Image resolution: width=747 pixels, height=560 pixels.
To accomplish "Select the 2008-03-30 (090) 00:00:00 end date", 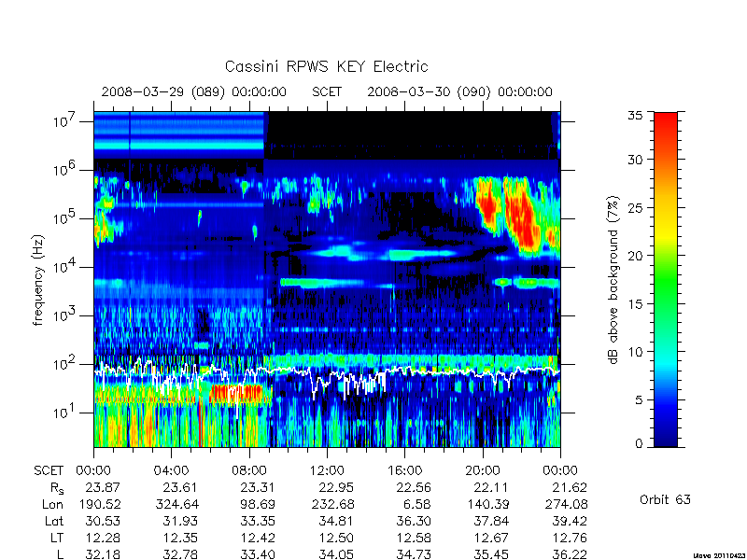I will 459,91.
